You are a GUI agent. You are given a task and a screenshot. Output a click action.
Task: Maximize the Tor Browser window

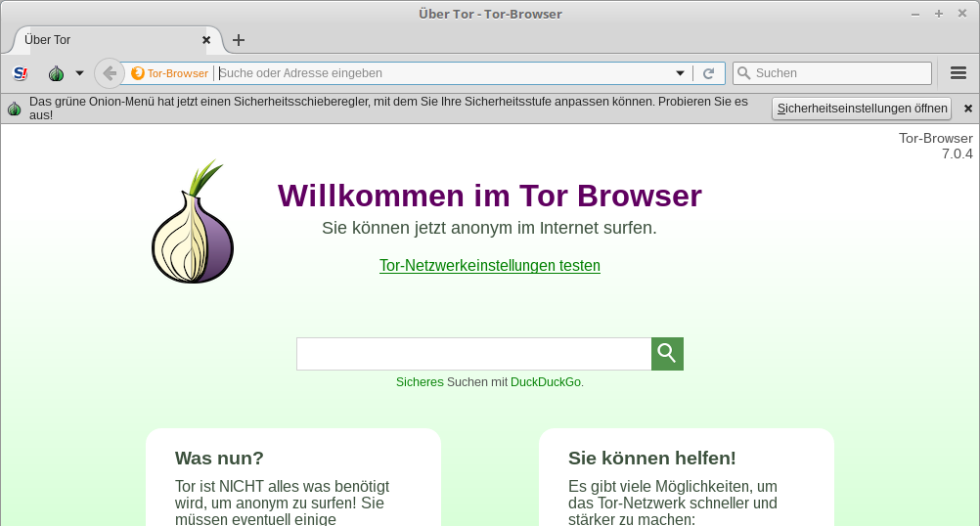[x=939, y=14]
